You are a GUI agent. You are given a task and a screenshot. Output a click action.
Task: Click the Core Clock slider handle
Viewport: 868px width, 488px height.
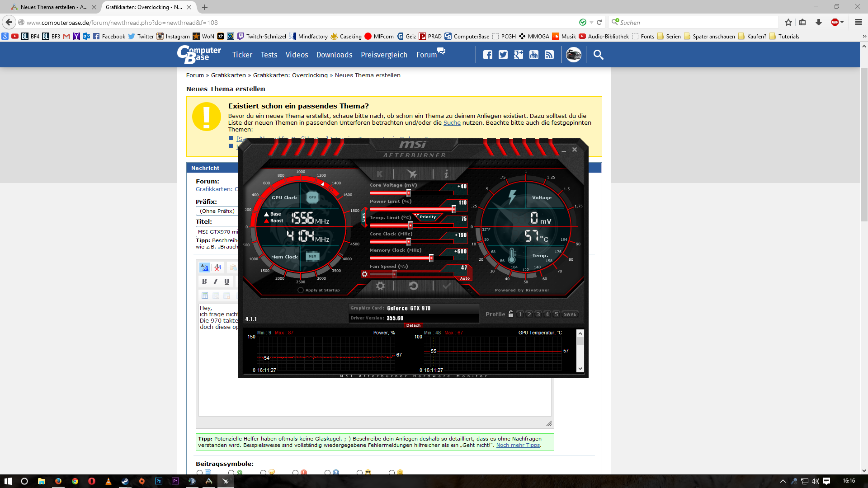409,242
